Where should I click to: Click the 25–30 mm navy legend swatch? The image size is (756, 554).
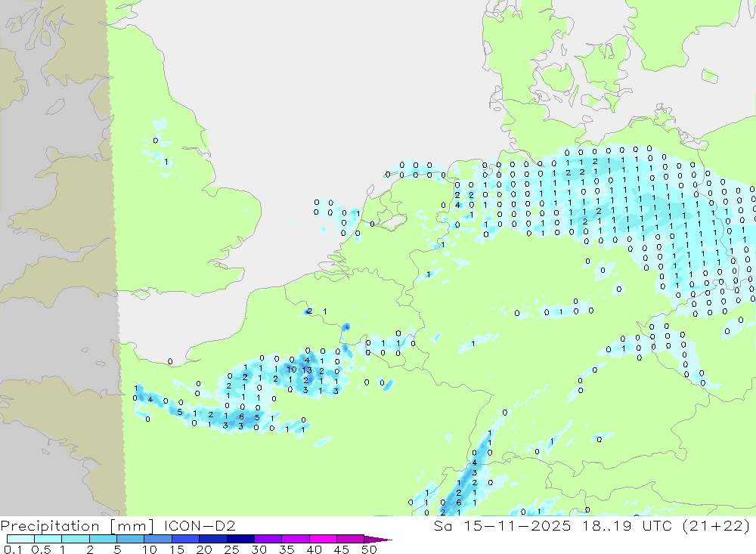[x=240, y=539]
